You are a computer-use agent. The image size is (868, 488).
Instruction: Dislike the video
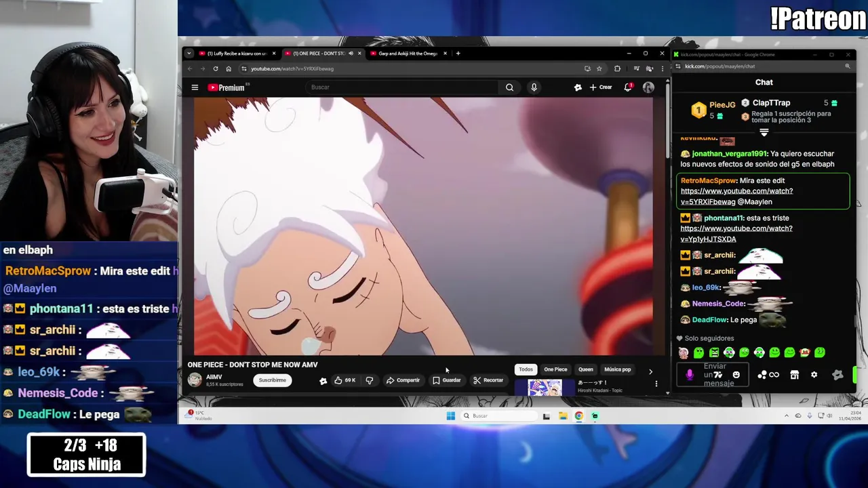(x=369, y=380)
